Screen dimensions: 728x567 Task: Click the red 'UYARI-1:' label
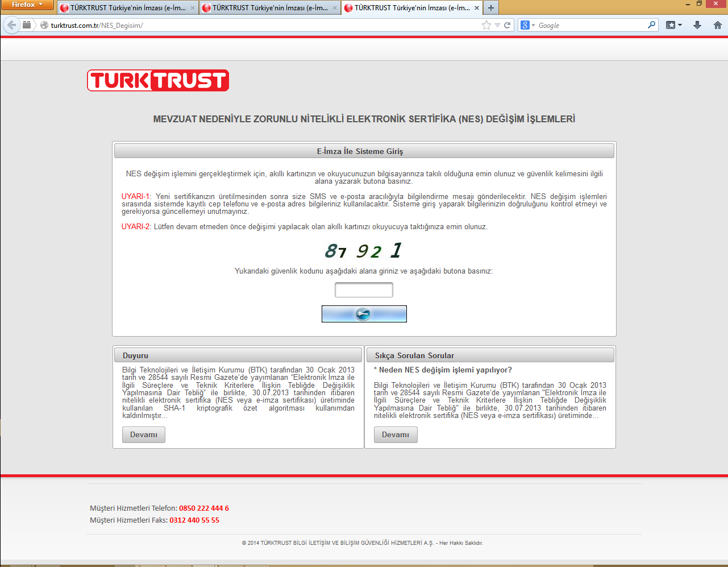tap(136, 196)
